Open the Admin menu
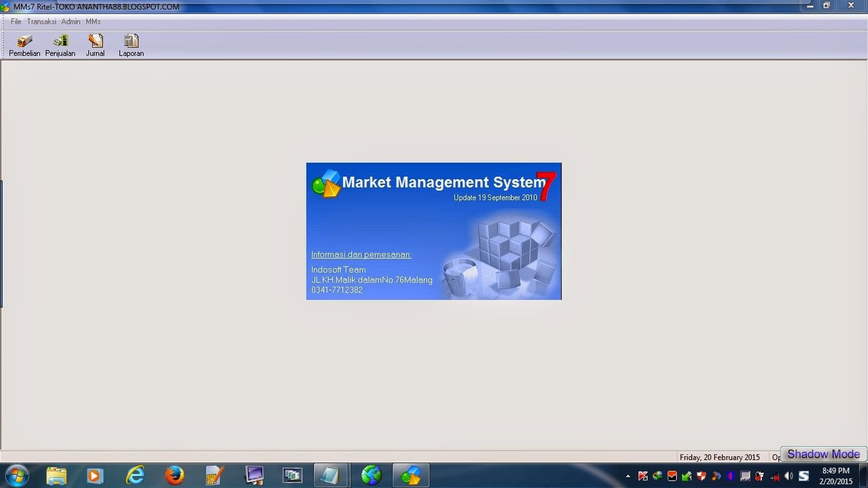The height and width of the screenshot is (488, 868). pos(71,22)
